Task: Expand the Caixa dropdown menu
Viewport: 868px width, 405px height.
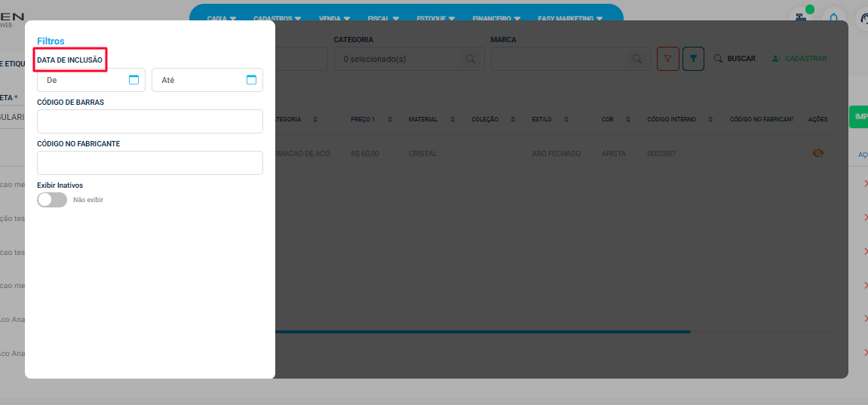Action: tap(222, 18)
